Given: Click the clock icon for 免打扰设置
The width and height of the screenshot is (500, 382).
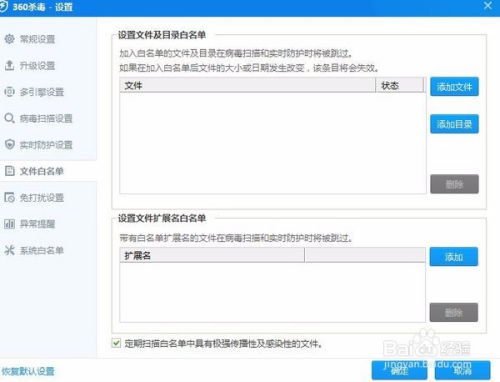Looking at the screenshot, I should pyautogui.click(x=10, y=197).
